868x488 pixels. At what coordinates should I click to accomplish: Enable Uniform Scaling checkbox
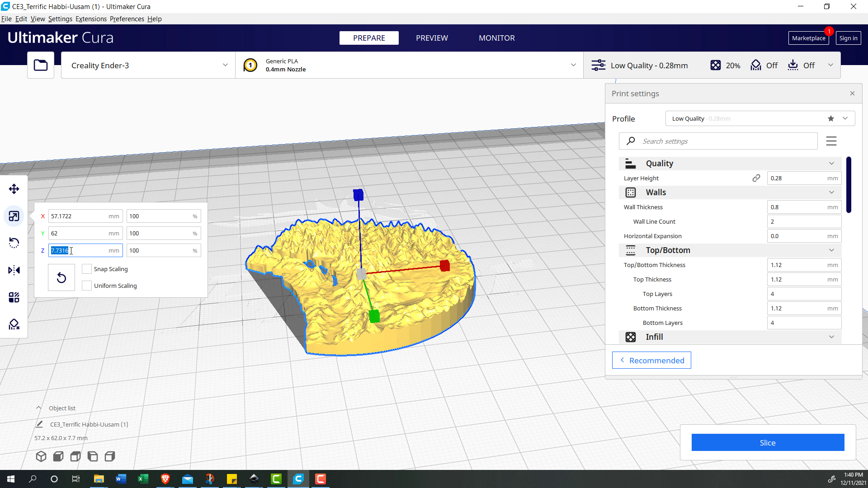[x=87, y=286]
